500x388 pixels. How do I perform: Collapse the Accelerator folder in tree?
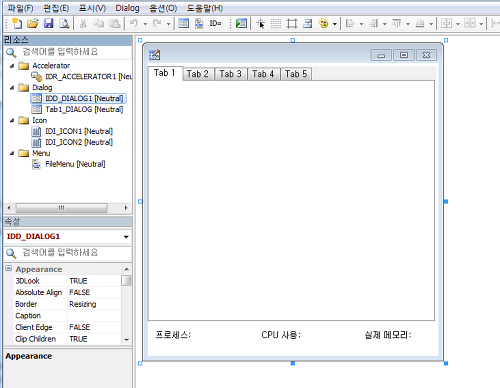tap(12, 66)
